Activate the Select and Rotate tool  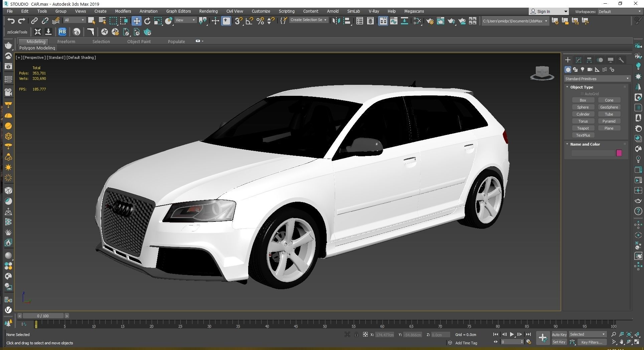pyautogui.click(x=147, y=21)
